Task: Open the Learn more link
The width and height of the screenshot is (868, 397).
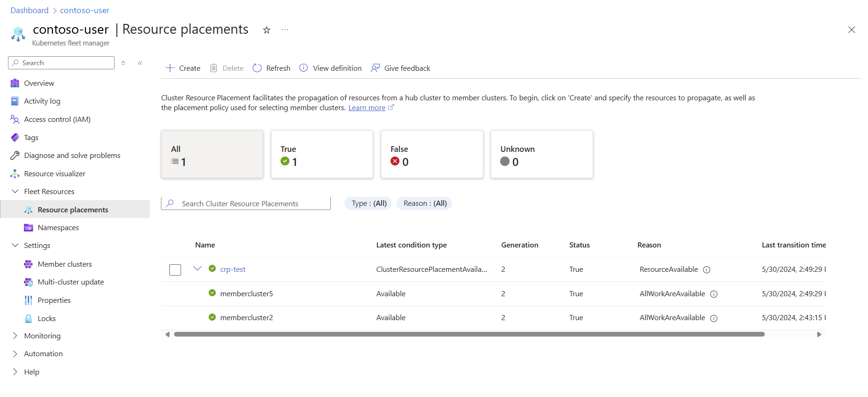Action: (x=366, y=108)
